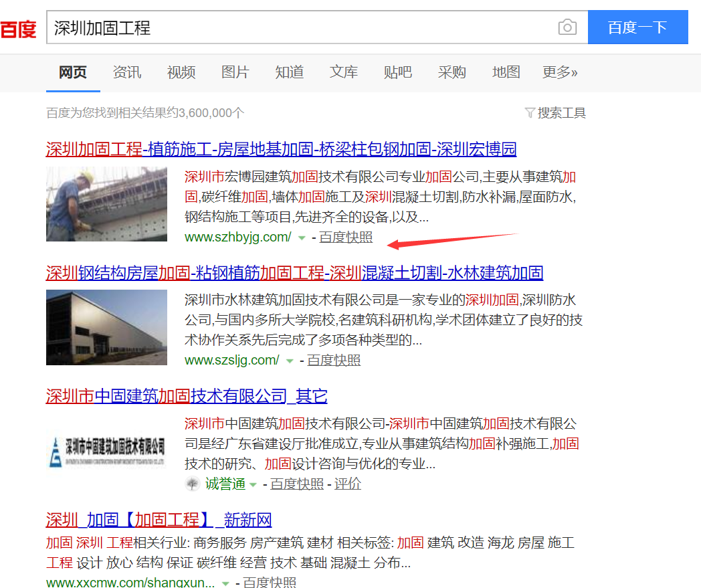Expand arrow next to www.xxcmw.com URL

click(226, 583)
